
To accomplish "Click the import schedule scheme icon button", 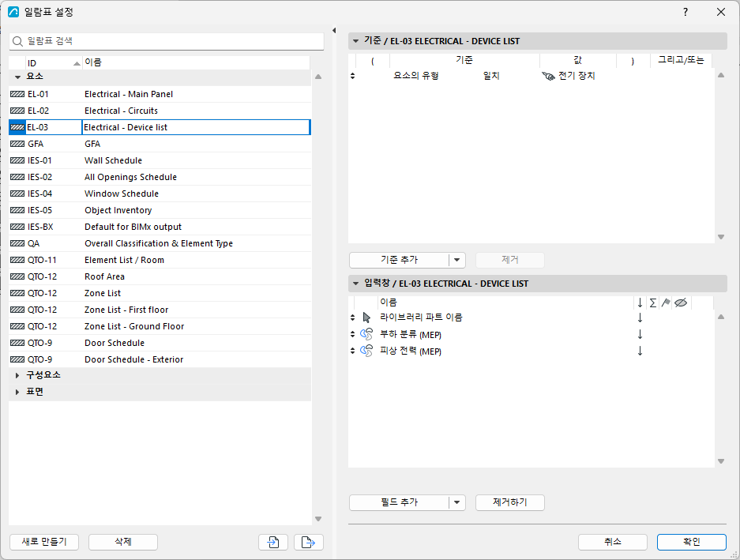I will [273, 542].
